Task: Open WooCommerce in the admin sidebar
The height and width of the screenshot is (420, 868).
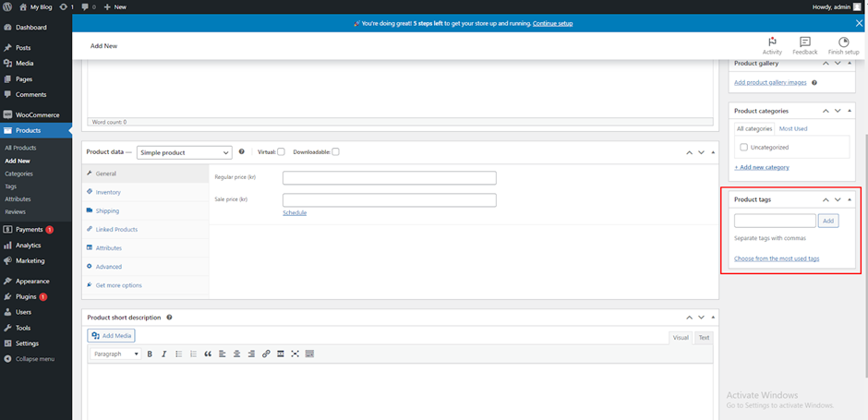Action: pos(37,115)
